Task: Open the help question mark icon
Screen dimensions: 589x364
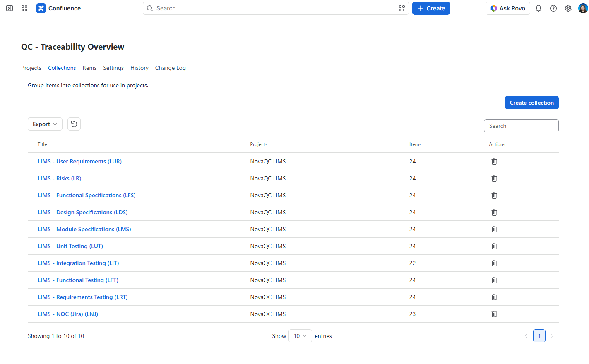Action: coord(553,8)
